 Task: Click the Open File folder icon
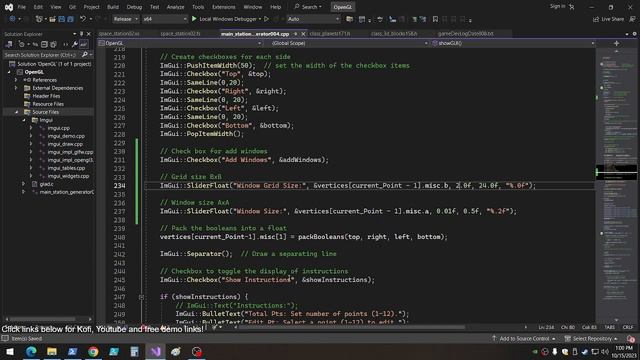(x=52, y=19)
